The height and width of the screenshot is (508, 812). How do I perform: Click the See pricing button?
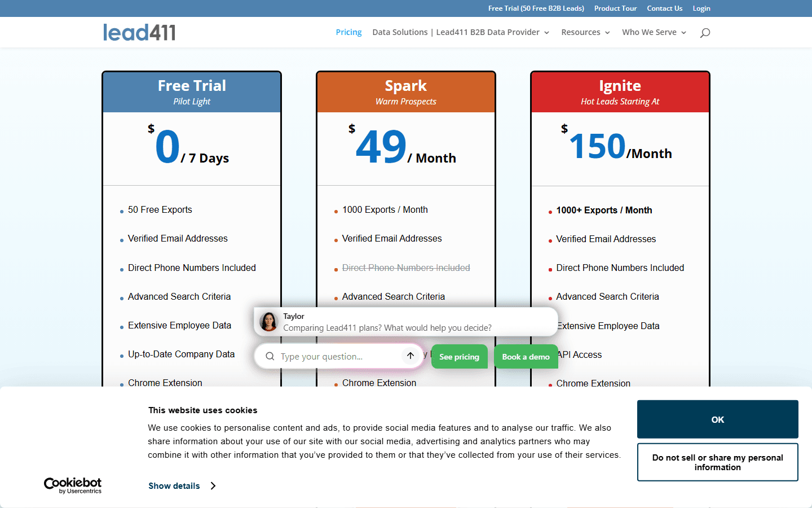pyautogui.click(x=460, y=357)
